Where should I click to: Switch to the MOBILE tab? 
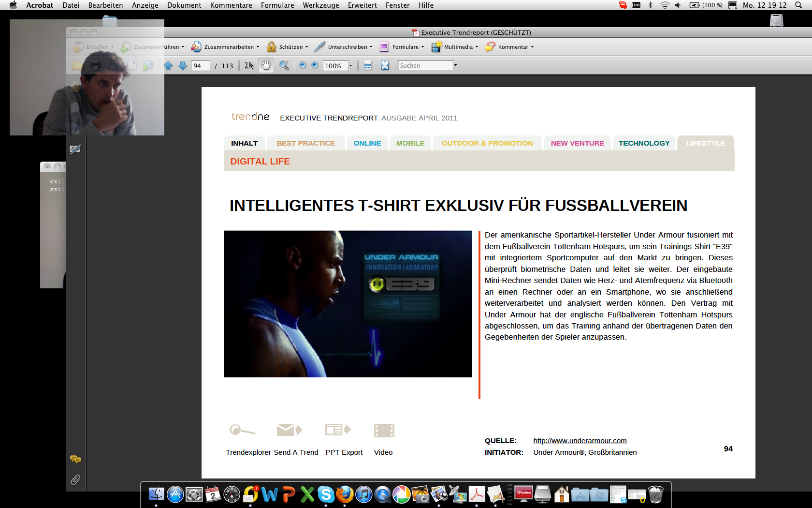410,143
